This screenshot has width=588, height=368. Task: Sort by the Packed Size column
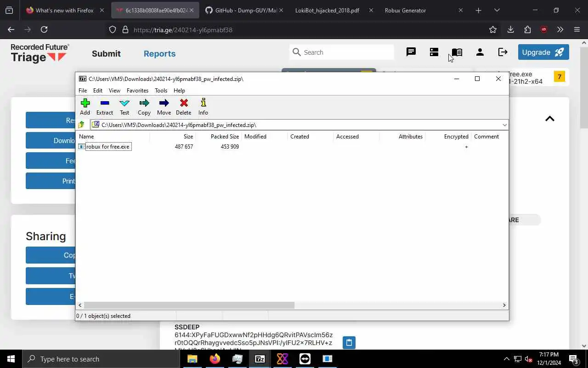click(219, 137)
